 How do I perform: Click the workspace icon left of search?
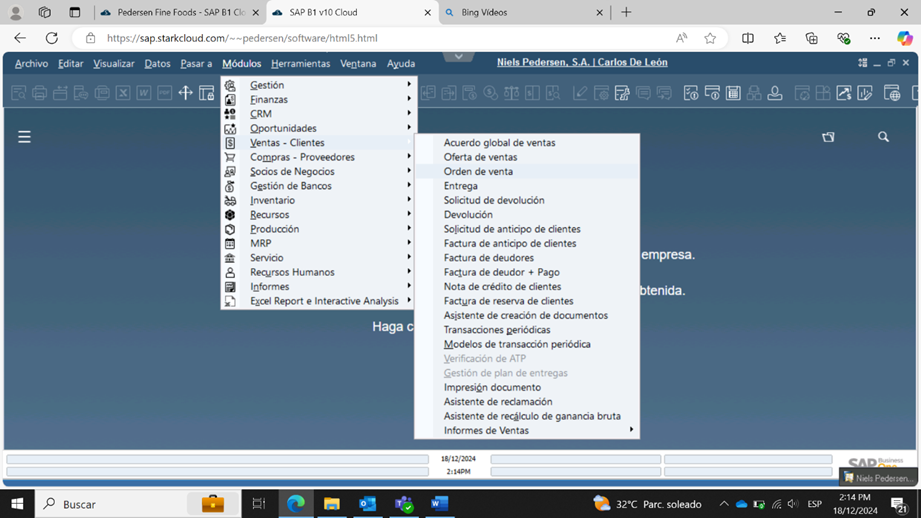828,137
